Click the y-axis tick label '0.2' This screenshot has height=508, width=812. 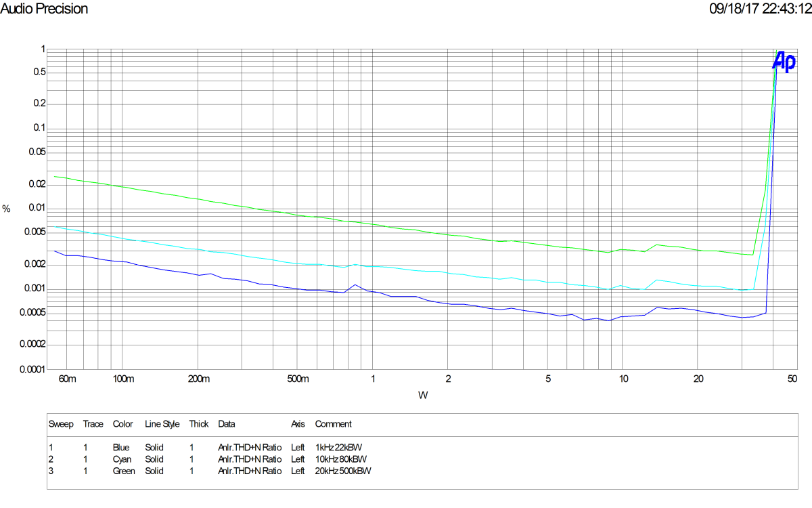tap(38, 104)
